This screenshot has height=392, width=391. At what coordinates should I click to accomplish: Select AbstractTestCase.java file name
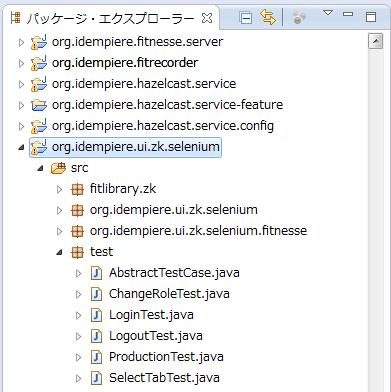pyautogui.click(x=174, y=273)
